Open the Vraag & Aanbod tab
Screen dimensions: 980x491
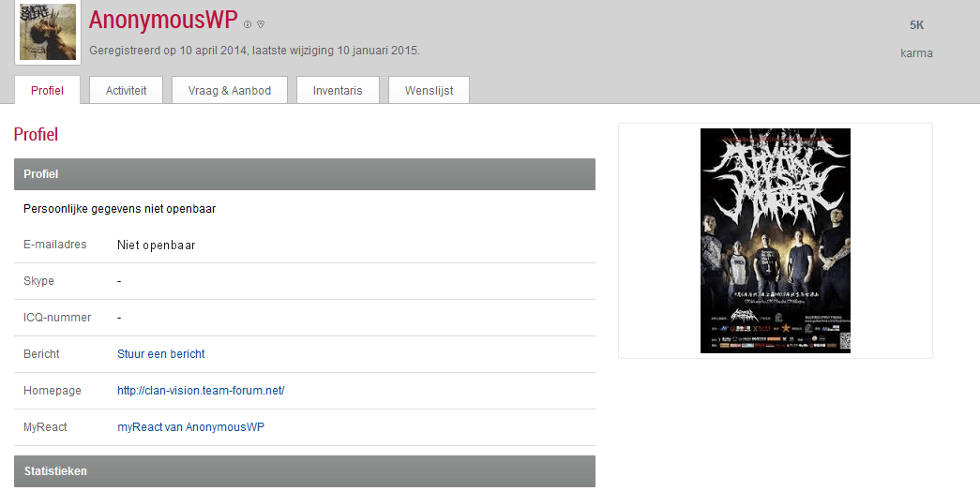tap(230, 90)
